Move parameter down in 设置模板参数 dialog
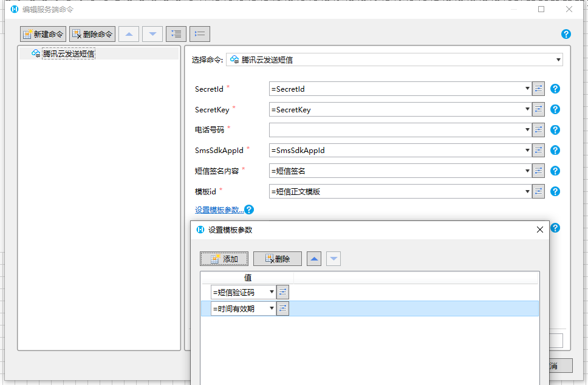588x385 pixels. (333, 259)
